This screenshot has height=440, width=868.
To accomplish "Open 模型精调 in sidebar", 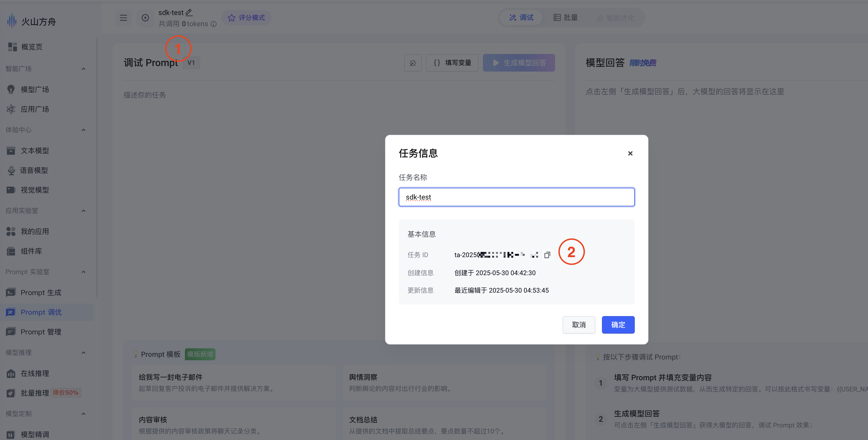I will coord(46,434).
